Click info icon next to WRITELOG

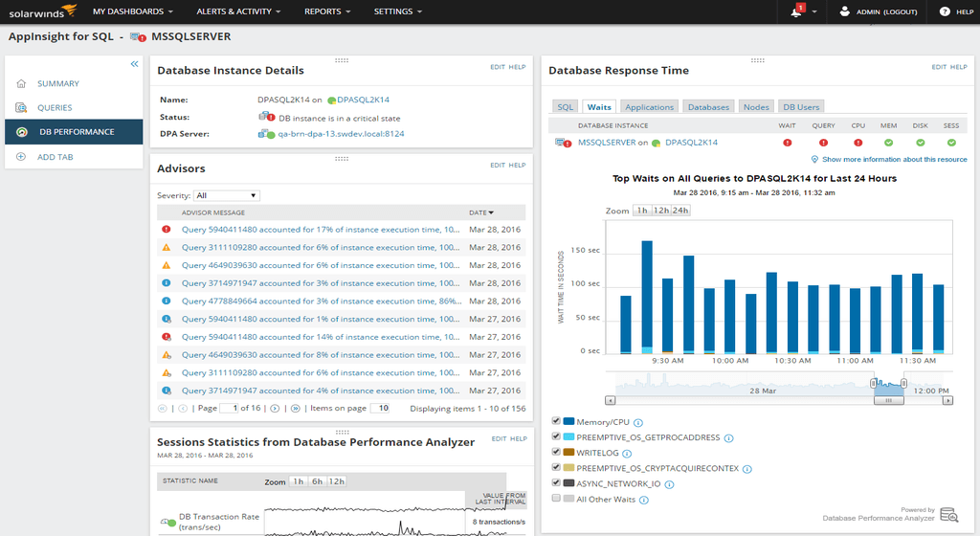click(x=627, y=454)
